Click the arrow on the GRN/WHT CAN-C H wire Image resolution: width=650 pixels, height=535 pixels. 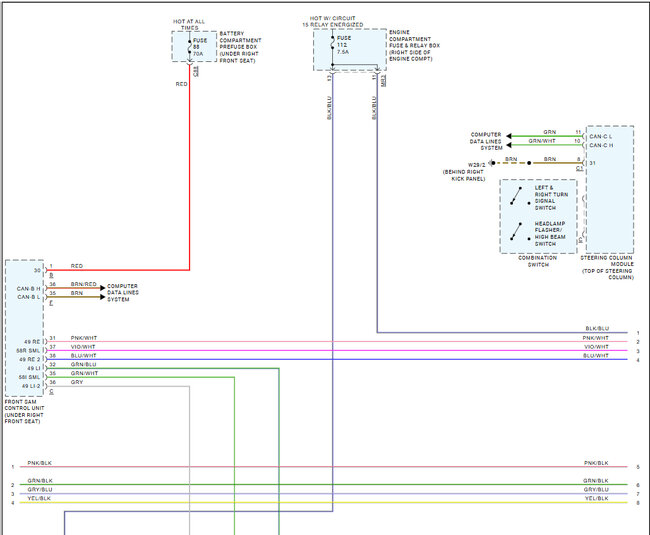tap(510, 144)
